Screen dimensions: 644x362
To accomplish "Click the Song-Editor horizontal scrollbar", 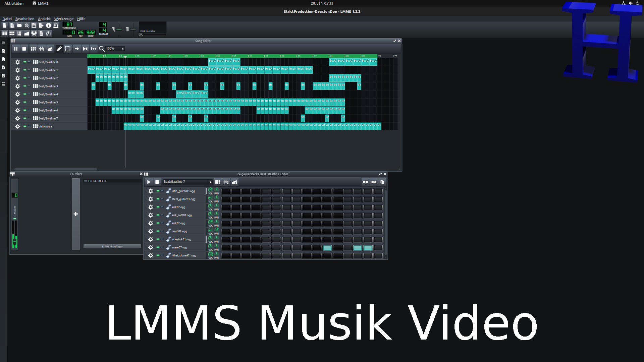I will pos(55,169).
